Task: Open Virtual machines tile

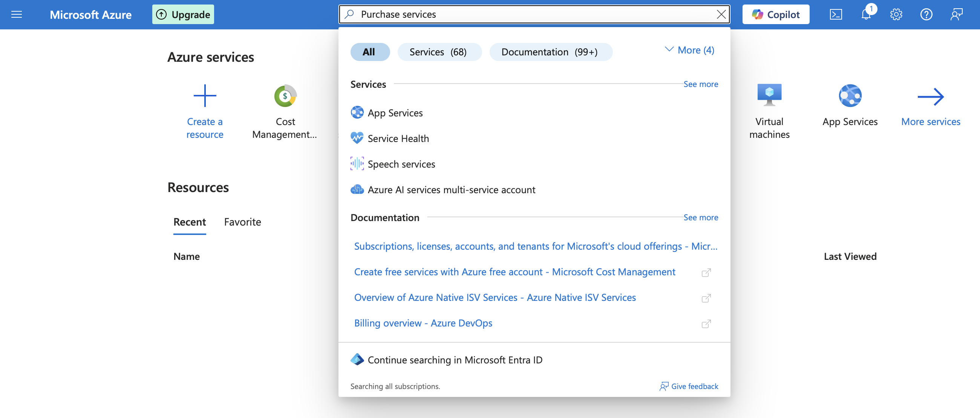Action: [x=769, y=112]
